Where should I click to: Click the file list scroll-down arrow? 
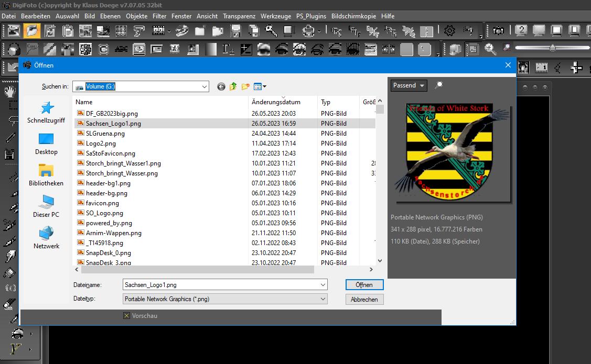(x=380, y=261)
